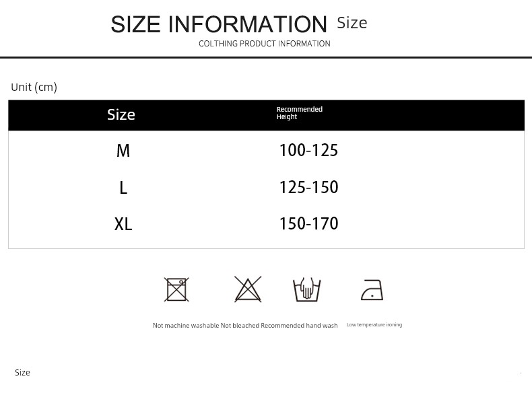This screenshot has width=532, height=393.
Task: Click the hand wash basin icon
Action: pyautogui.click(x=306, y=289)
